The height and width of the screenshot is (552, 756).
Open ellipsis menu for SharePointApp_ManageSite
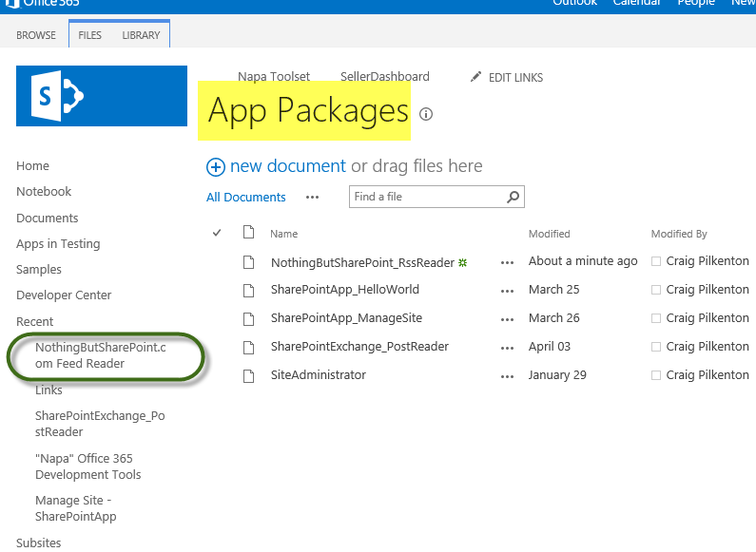coord(507,320)
